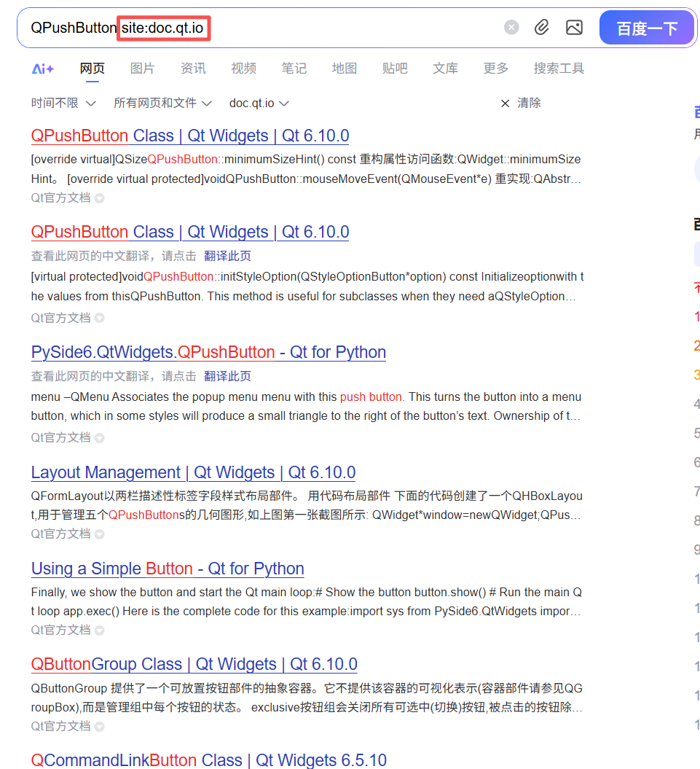Clear the search box with the x icon
The height and width of the screenshot is (769, 700).
tap(511, 27)
